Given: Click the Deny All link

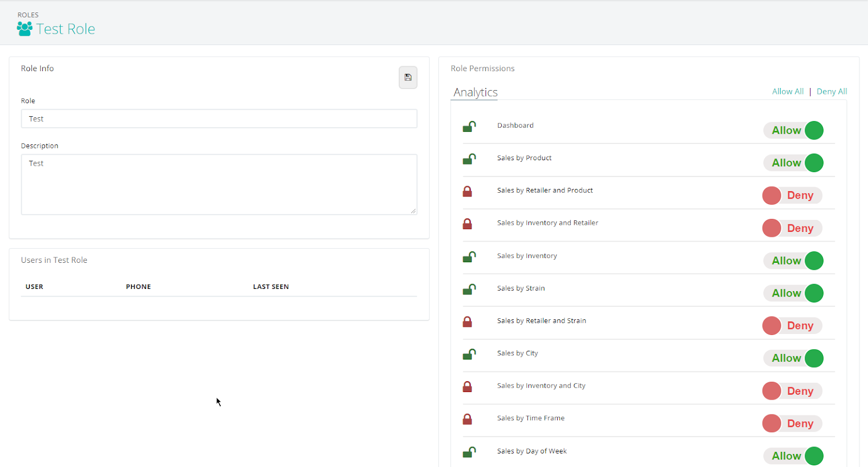Looking at the screenshot, I should (x=832, y=91).
